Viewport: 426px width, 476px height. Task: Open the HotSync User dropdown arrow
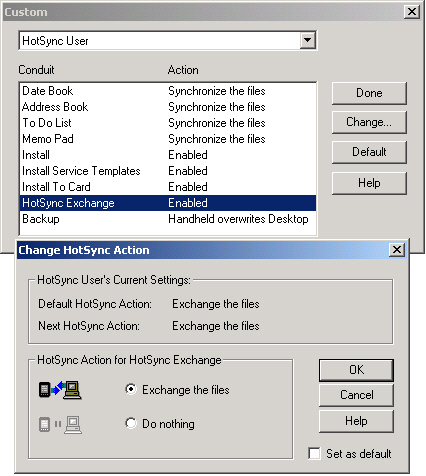(x=307, y=41)
